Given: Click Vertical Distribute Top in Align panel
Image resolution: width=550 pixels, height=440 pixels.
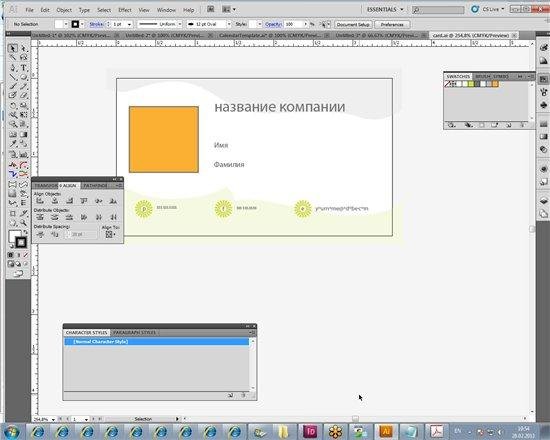Looking at the screenshot, I should point(40,218).
